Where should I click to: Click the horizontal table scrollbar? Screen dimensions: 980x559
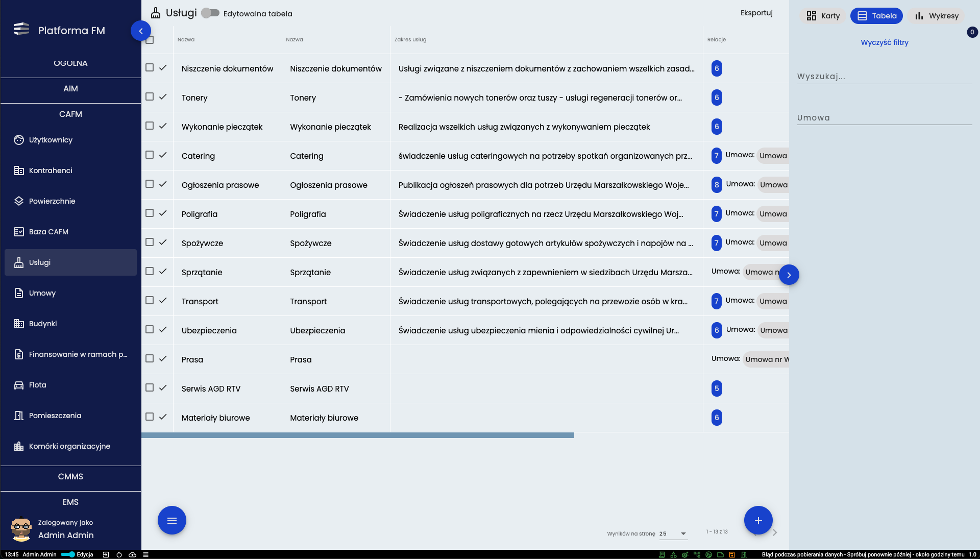click(x=358, y=435)
